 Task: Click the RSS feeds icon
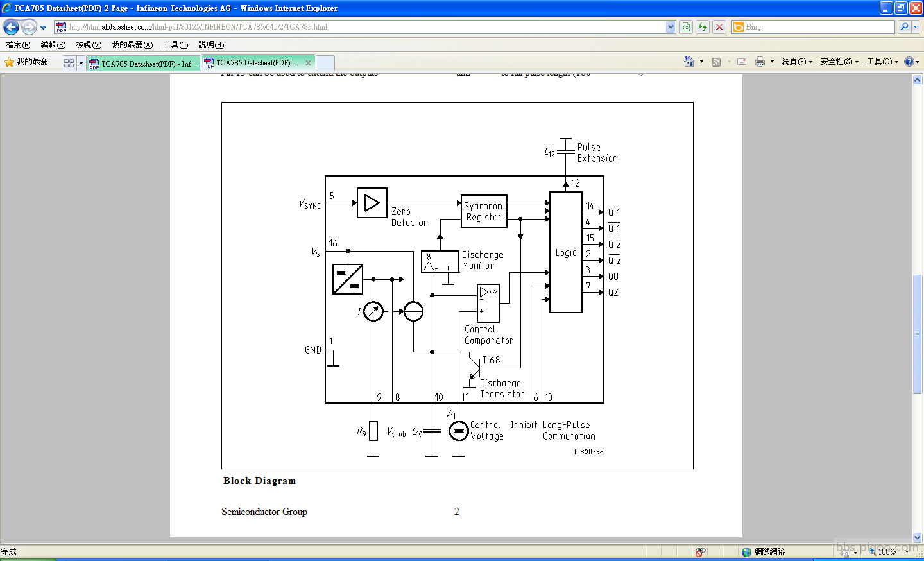coord(716,62)
